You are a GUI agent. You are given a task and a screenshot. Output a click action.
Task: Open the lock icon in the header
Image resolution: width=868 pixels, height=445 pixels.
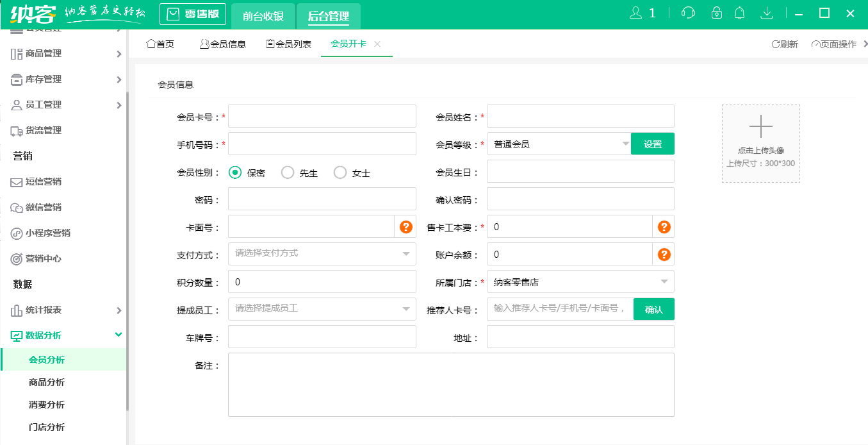pyautogui.click(x=716, y=12)
